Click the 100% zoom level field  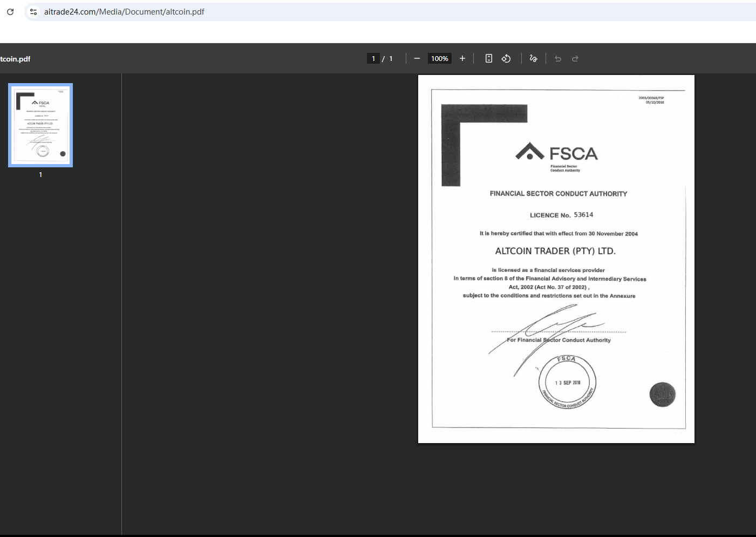(x=439, y=58)
